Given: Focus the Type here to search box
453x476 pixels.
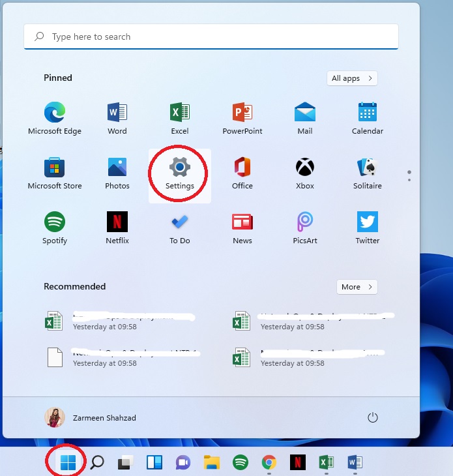Looking at the screenshot, I should 211,37.
